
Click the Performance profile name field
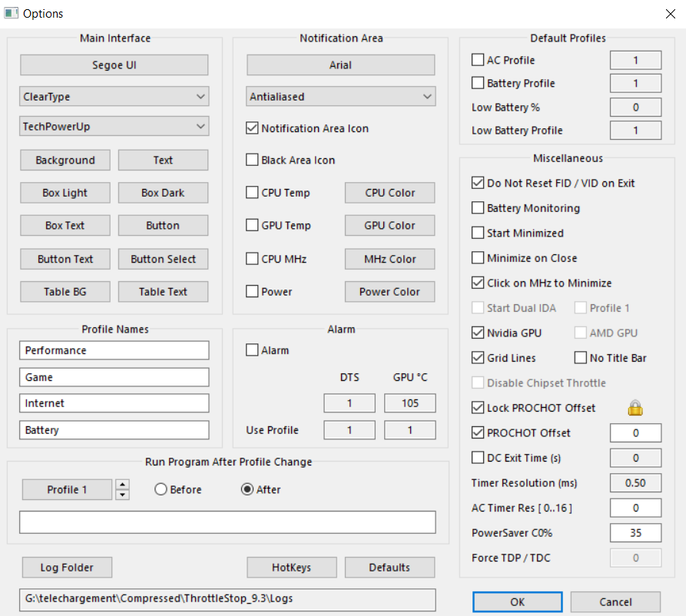click(114, 350)
